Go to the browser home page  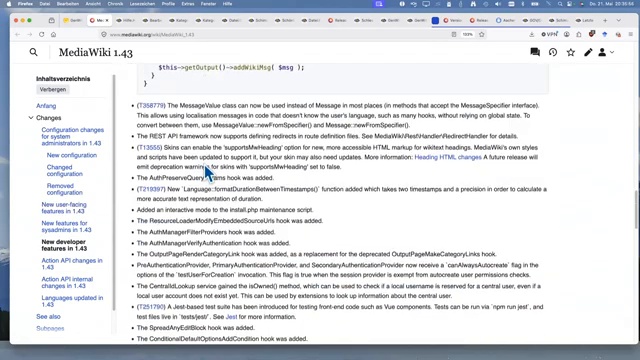pyautogui.click(x=53, y=35)
